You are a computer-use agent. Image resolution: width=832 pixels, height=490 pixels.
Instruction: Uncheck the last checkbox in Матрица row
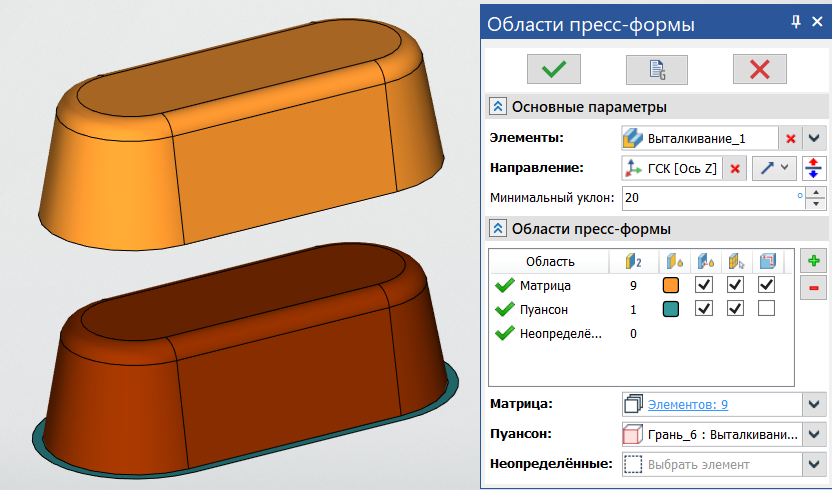(x=766, y=286)
